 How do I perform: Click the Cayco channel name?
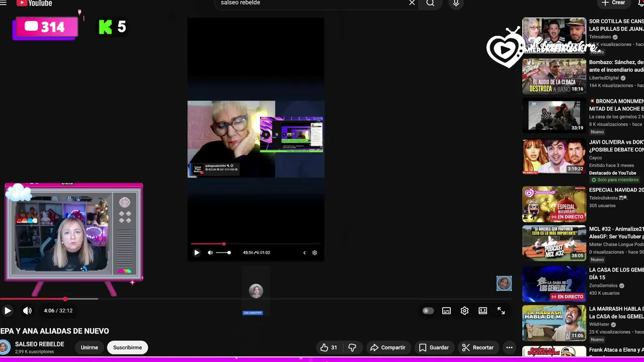click(595, 158)
